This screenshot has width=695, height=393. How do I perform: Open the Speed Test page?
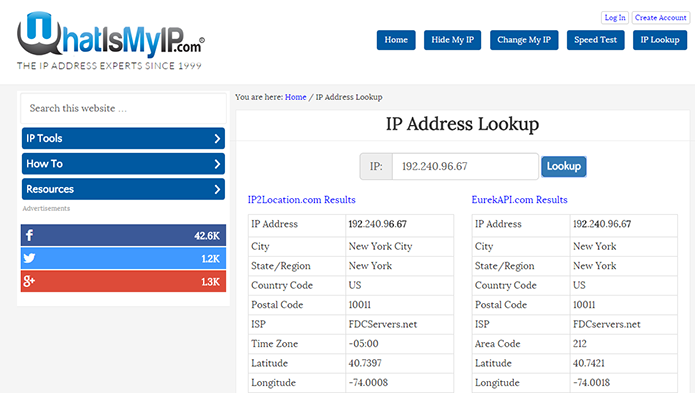(595, 40)
